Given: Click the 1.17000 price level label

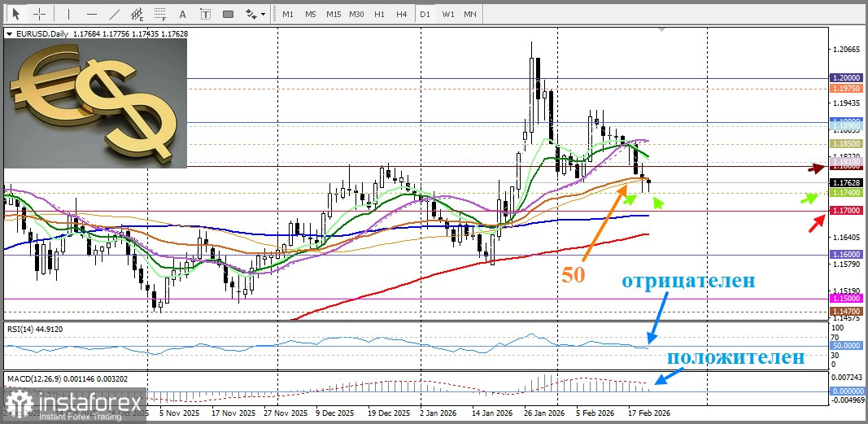Looking at the screenshot, I should tap(846, 211).
